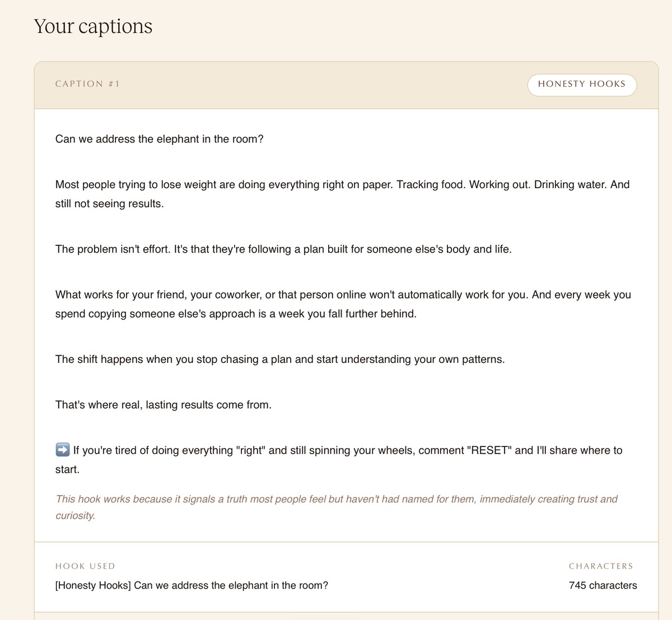The height and width of the screenshot is (620, 672).
Task: Click the spend copying someone else's approach line
Action: [236, 314]
